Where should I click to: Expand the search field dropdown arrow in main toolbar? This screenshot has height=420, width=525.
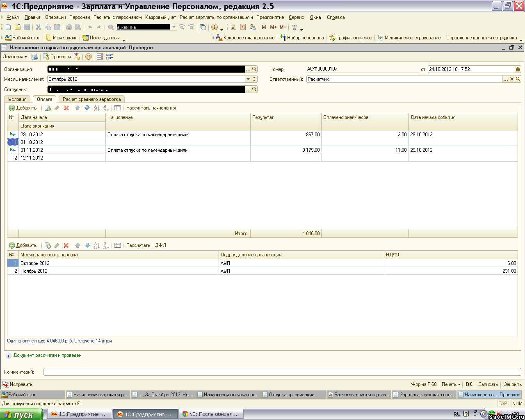173,27
